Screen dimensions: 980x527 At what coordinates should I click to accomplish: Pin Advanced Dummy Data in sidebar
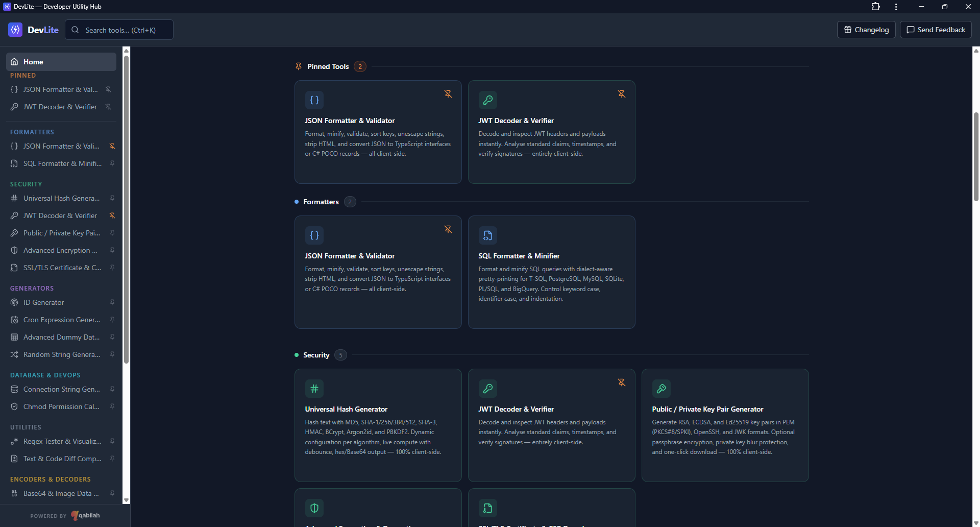click(112, 337)
